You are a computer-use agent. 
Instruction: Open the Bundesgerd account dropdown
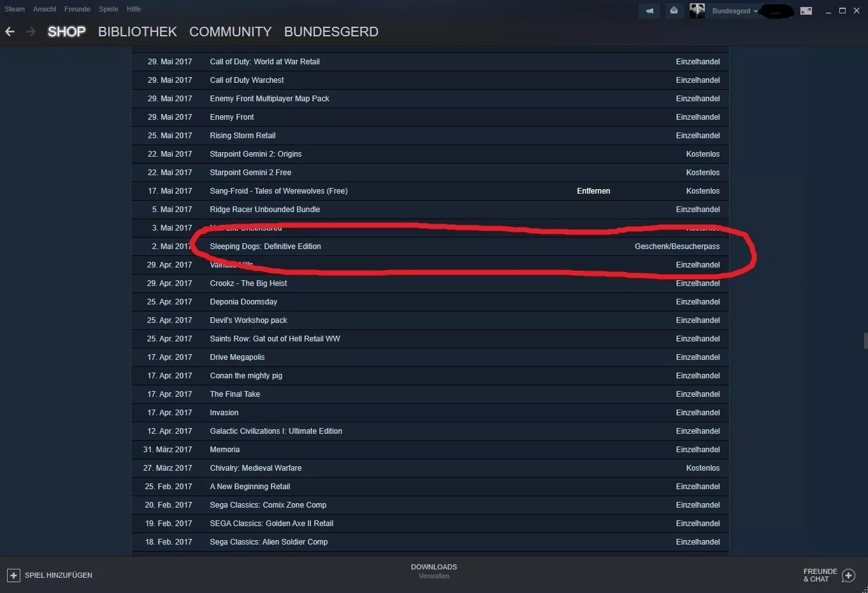point(735,11)
